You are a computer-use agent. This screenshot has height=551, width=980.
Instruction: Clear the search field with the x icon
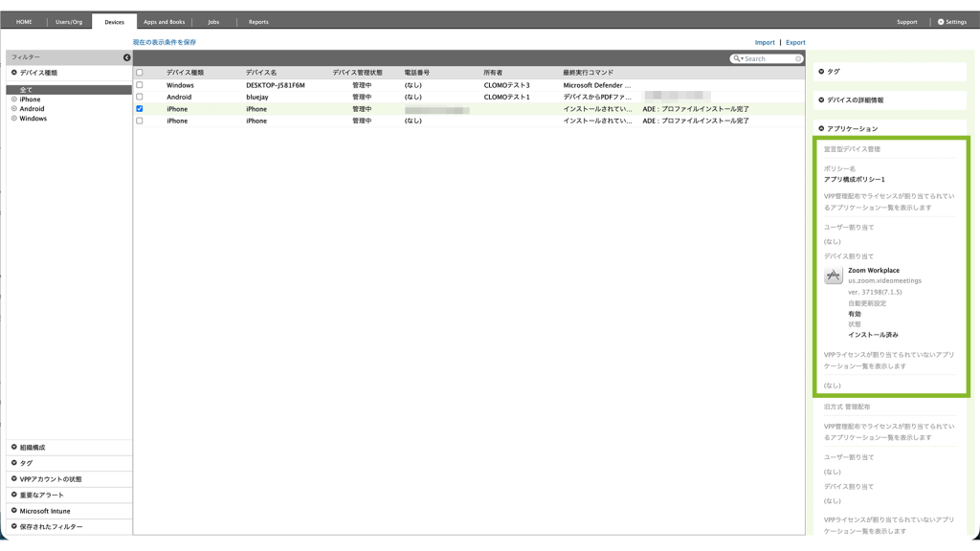pos(798,58)
